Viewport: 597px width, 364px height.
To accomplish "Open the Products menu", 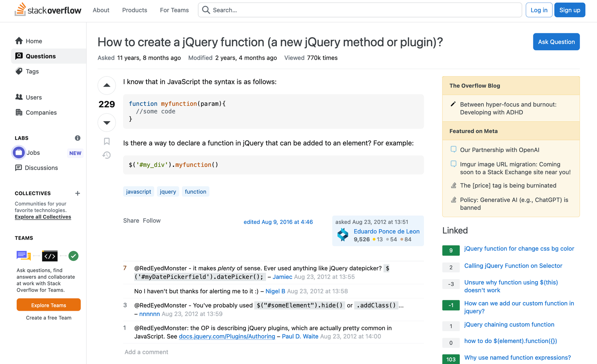I will (x=134, y=10).
